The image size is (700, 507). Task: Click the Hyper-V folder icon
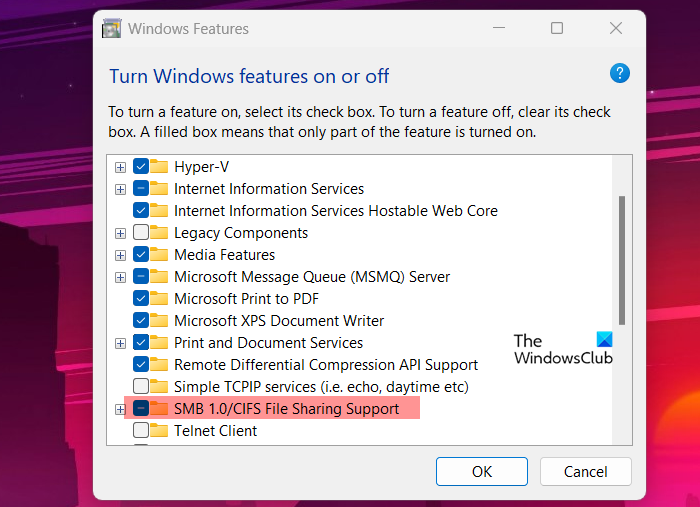point(159,167)
